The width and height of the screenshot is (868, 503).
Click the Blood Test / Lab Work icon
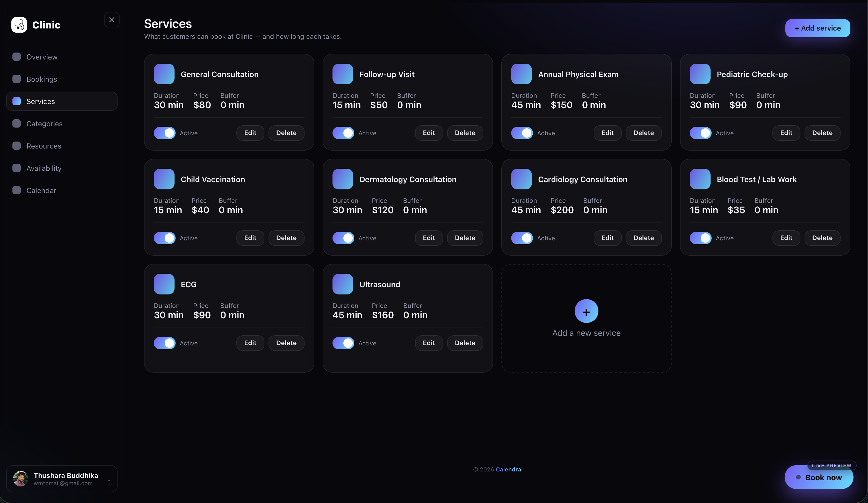tap(700, 179)
